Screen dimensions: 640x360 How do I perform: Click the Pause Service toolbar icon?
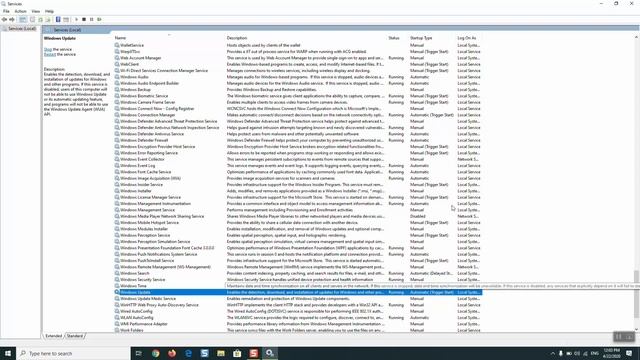(x=91, y=20)
